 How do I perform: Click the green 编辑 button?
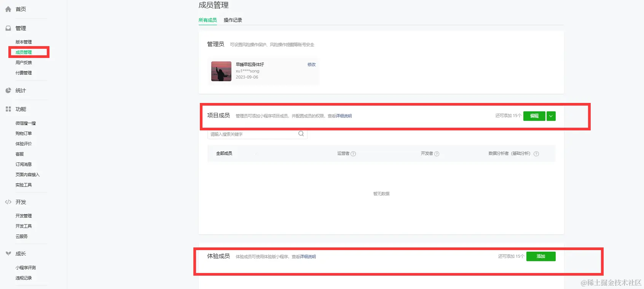[x=534, y=116]
